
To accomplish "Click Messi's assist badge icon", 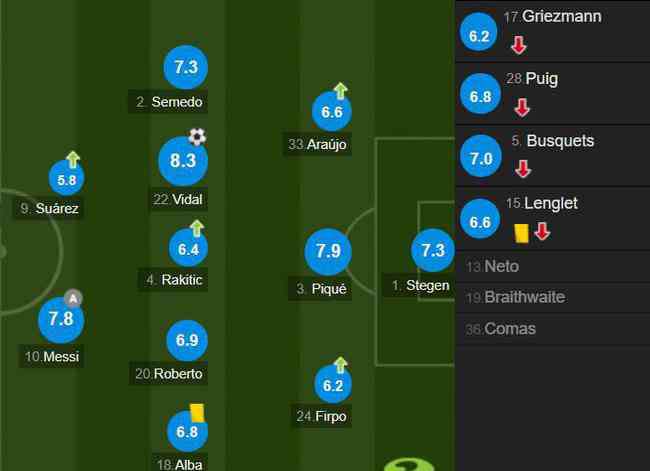I will point(73,298).
